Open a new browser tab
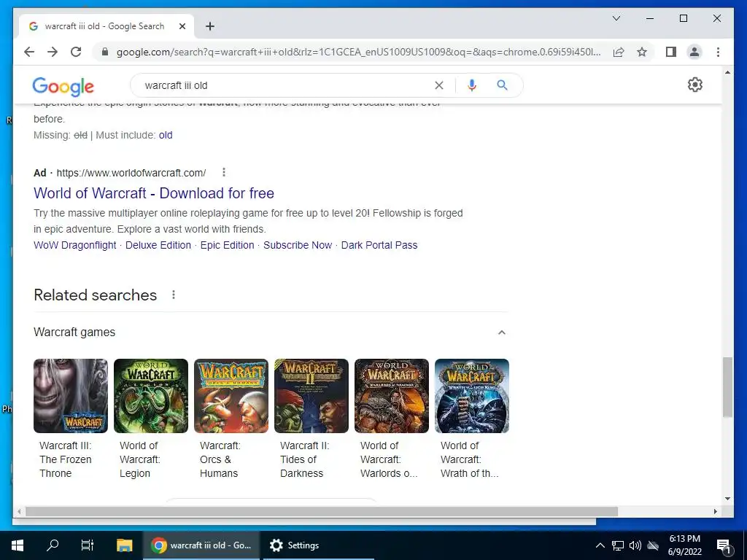 click(x=210, y=26)
